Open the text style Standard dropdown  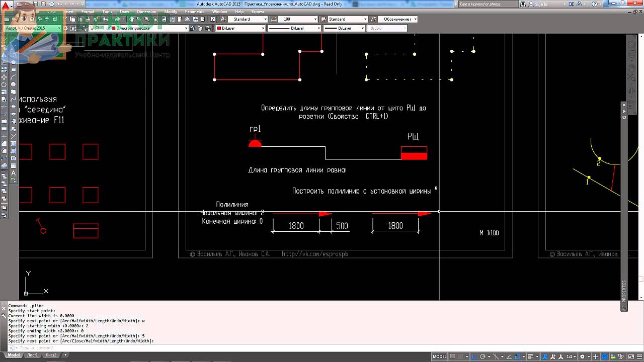click(248, 19)
